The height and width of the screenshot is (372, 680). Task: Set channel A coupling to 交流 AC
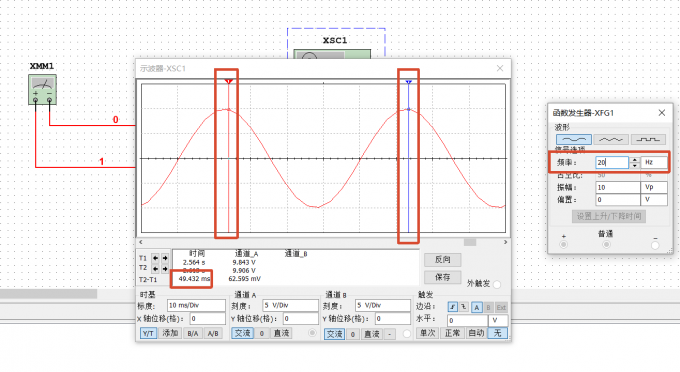[242, 333]
